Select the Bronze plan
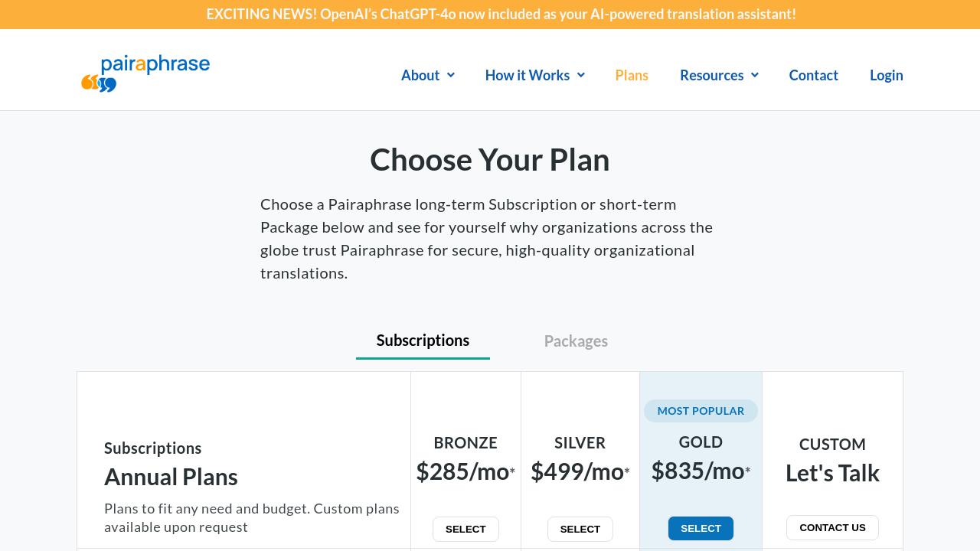980x551 pixels. (x=465, y=529)
